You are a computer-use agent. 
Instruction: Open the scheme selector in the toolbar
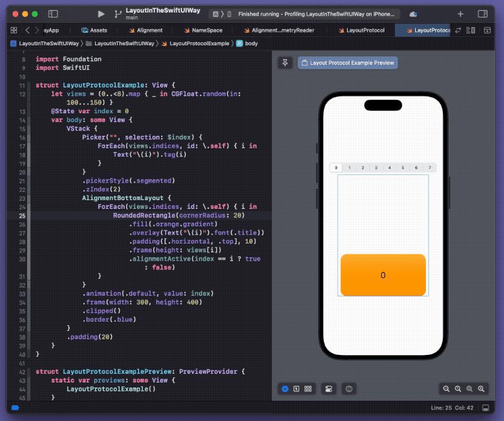pos(222,14)
